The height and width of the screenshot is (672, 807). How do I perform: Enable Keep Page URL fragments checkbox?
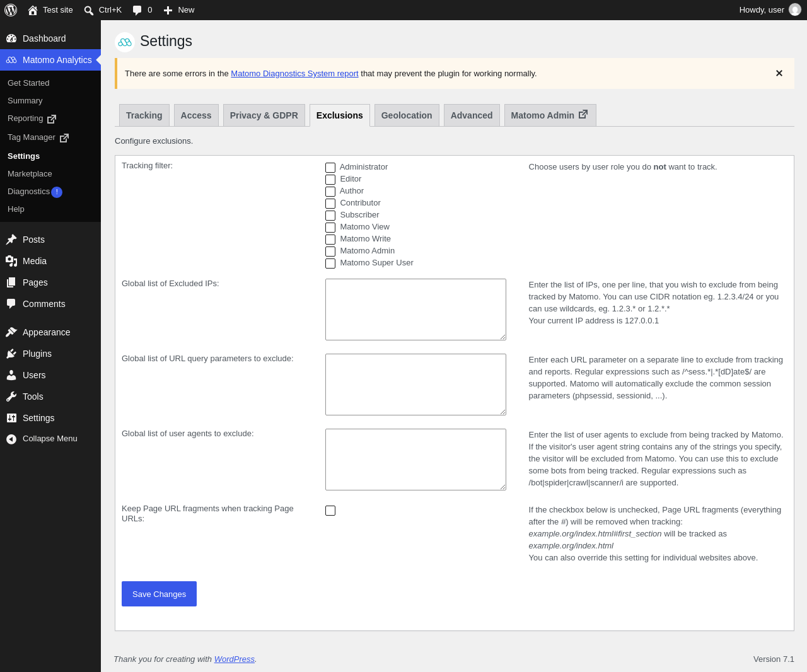(x=330, y=511)
